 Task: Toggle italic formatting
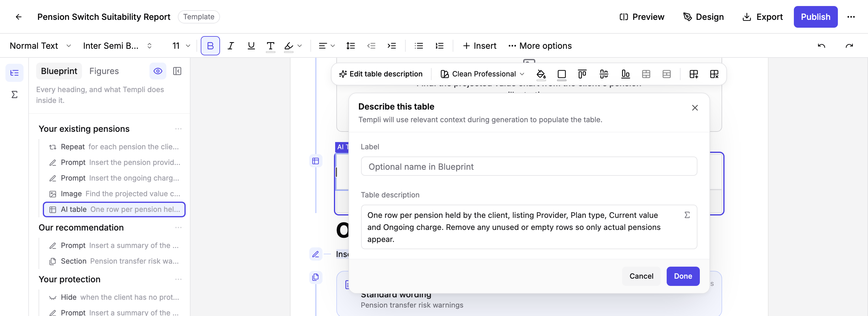[x=231, y=46]
